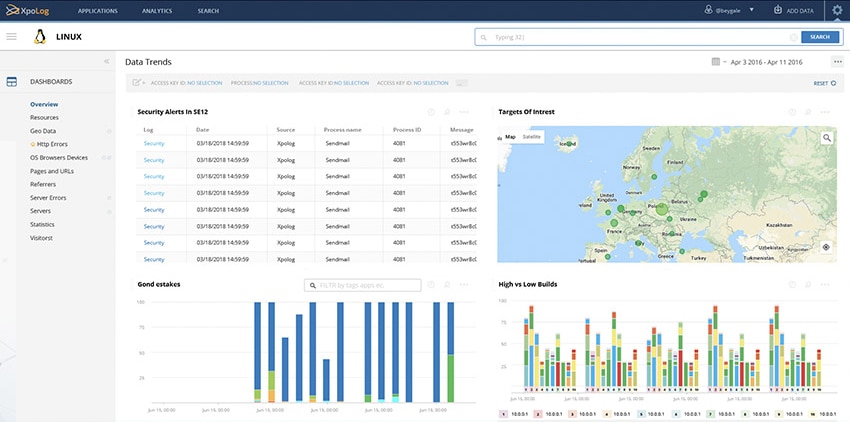Focus the Filtr by tags input
The width and height of the screenshot is (850, 422).
tap(363, 285)
